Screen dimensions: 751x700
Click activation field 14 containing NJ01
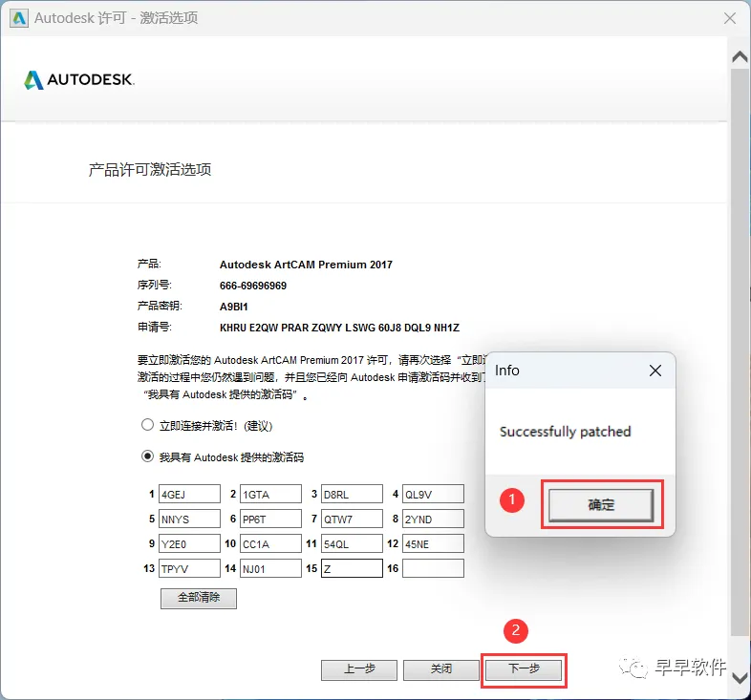coord(270,569)
